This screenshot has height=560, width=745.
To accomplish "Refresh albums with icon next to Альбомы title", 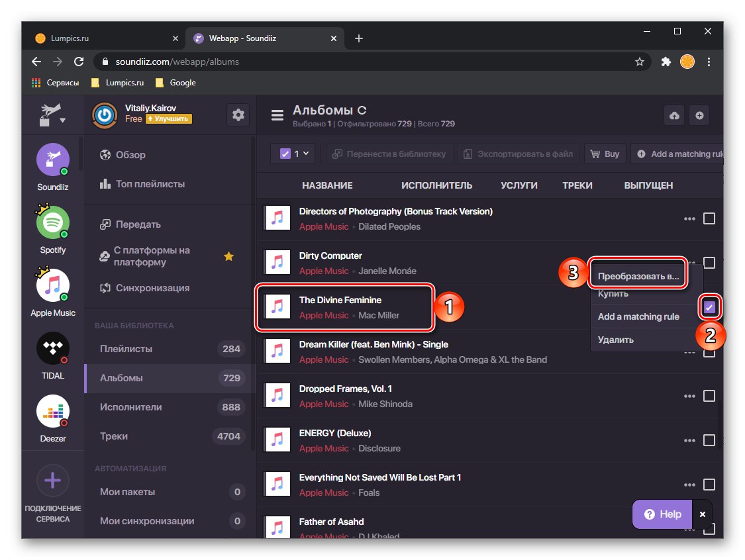I will click(362, 111).
